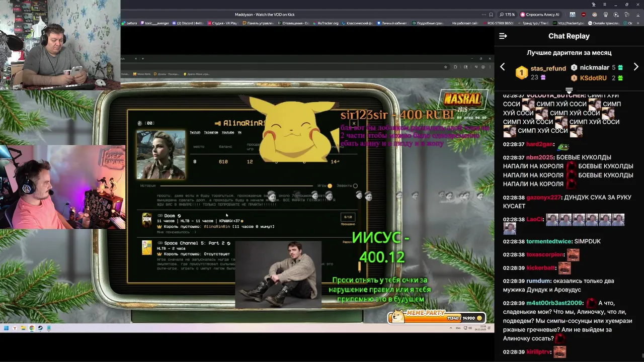
Task: Show next top gifters with right arrow
Action: coord(636,67)
